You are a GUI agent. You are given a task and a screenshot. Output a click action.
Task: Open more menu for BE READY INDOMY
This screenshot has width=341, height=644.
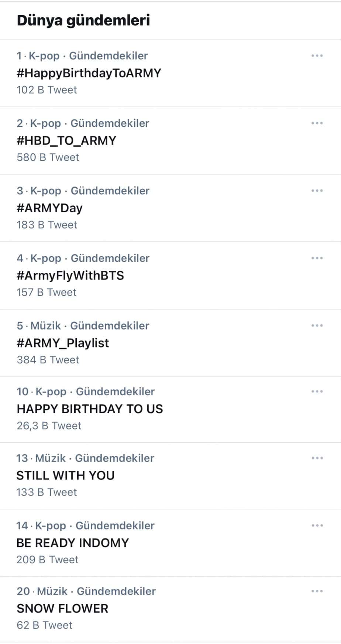317,526
